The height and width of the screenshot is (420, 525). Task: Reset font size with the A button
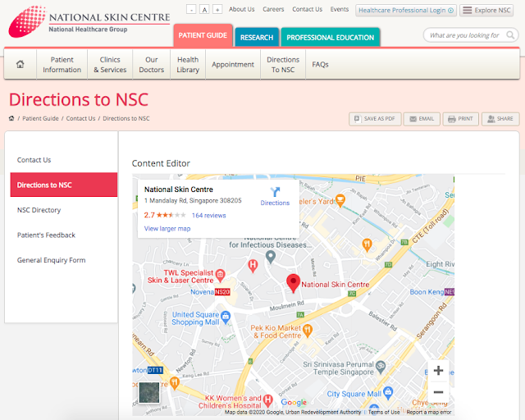pos(204,9)
